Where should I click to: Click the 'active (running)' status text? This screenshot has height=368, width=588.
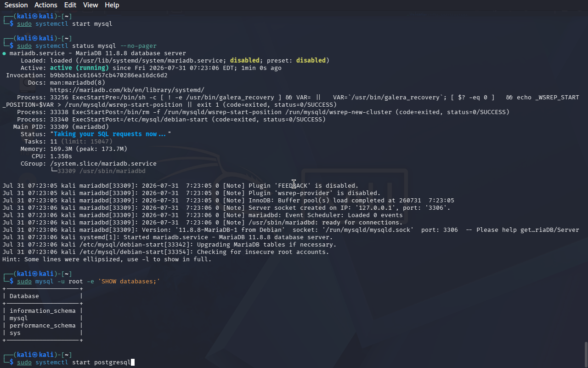pyautogui.click(x=79, y=68)
